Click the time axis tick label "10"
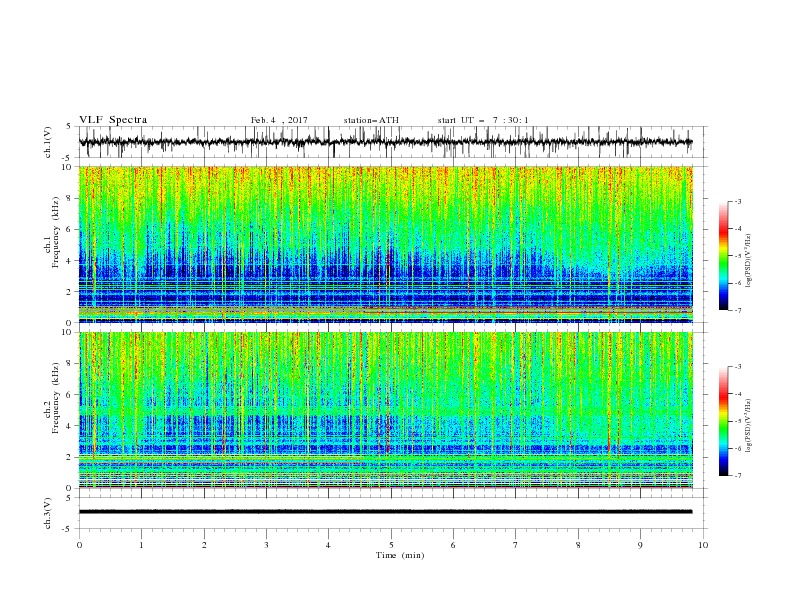The image size is (792, 612). pyautogui.click(x=703, y=545)
